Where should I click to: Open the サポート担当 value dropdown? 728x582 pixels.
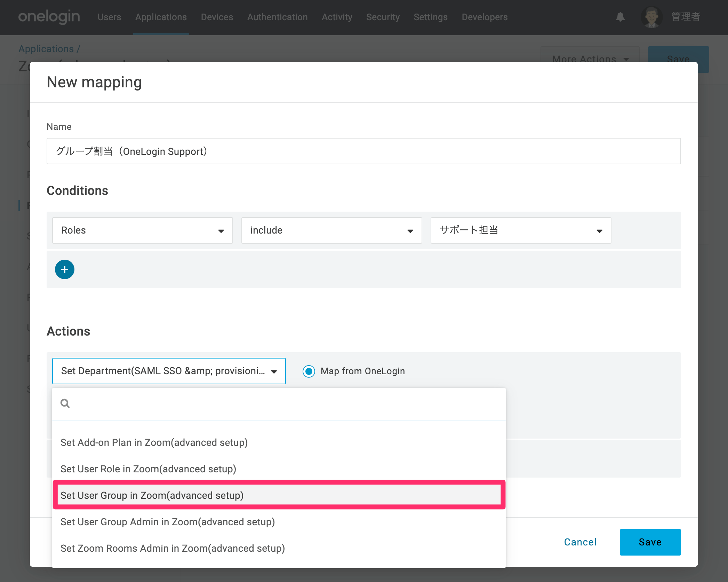pos(521,230)
